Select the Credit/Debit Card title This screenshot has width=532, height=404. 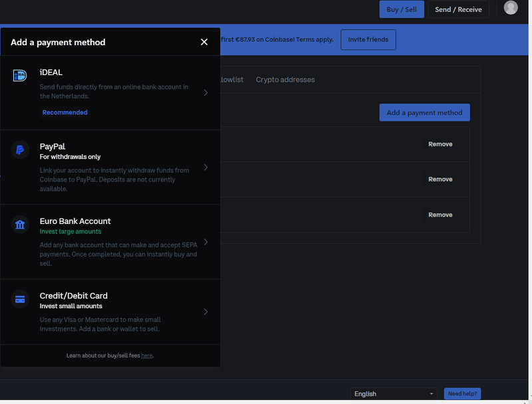(73, 296)
